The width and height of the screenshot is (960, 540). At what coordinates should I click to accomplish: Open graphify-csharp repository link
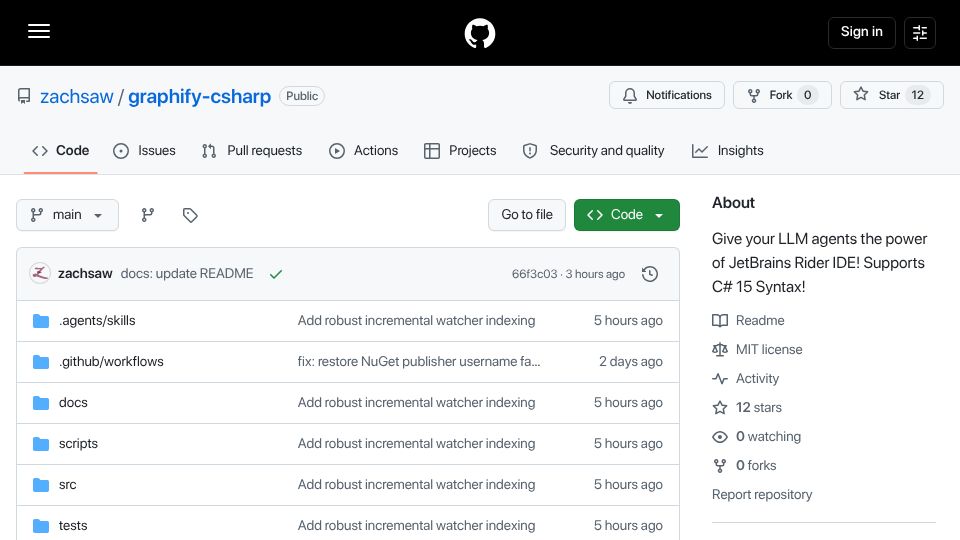(x=199, y=97)
